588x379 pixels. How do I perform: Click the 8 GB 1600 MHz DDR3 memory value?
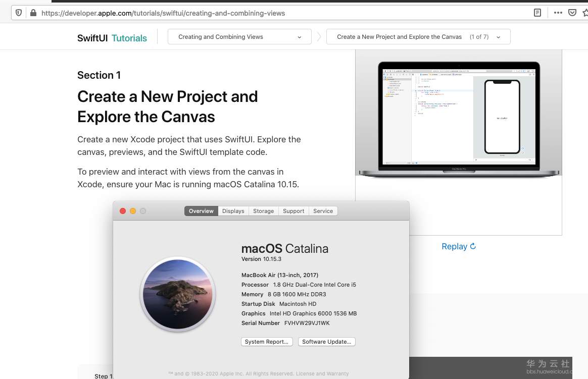pos(297,294)
